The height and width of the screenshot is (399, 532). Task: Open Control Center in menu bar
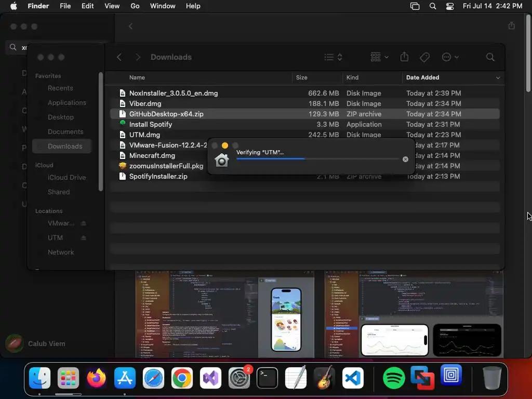(450, 6)
